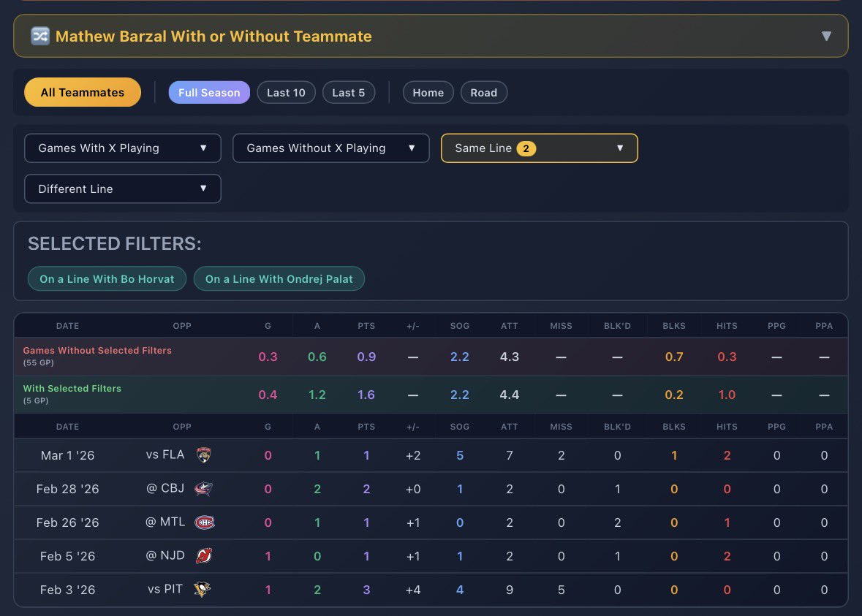This screenshot has width=862, height=616.
Task: Click the Montreal Canadiens team logo
Action: pos(205,522)
